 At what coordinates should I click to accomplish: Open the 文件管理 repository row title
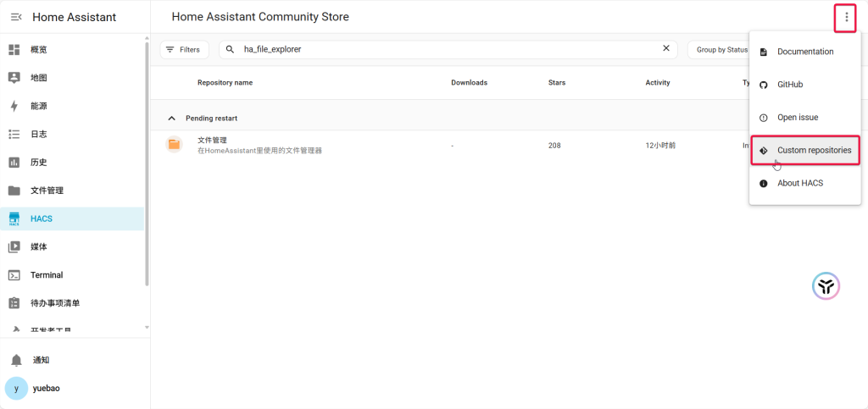point(212,141)
